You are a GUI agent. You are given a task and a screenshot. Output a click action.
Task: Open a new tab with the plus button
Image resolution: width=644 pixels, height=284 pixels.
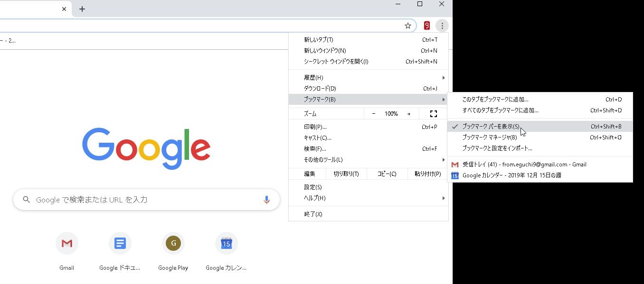(82, 9)
